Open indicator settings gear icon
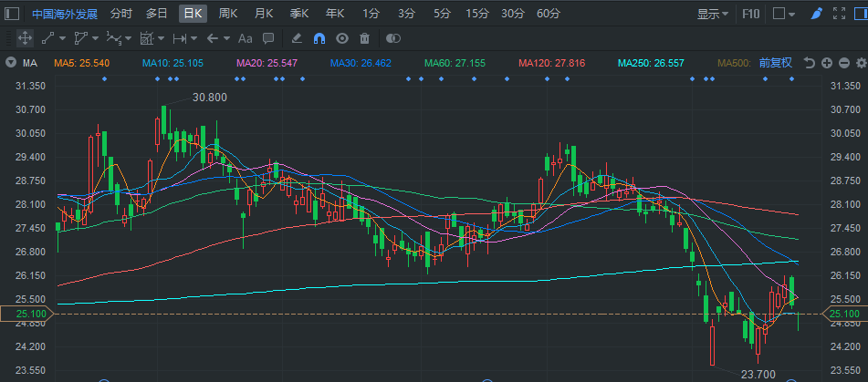 pyautogui.click(x=862, y=63)
